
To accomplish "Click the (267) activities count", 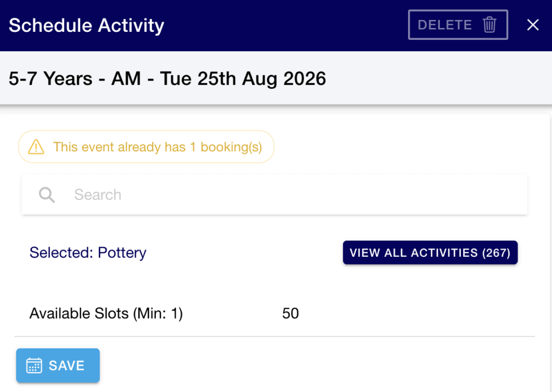I will pos(496,253).
